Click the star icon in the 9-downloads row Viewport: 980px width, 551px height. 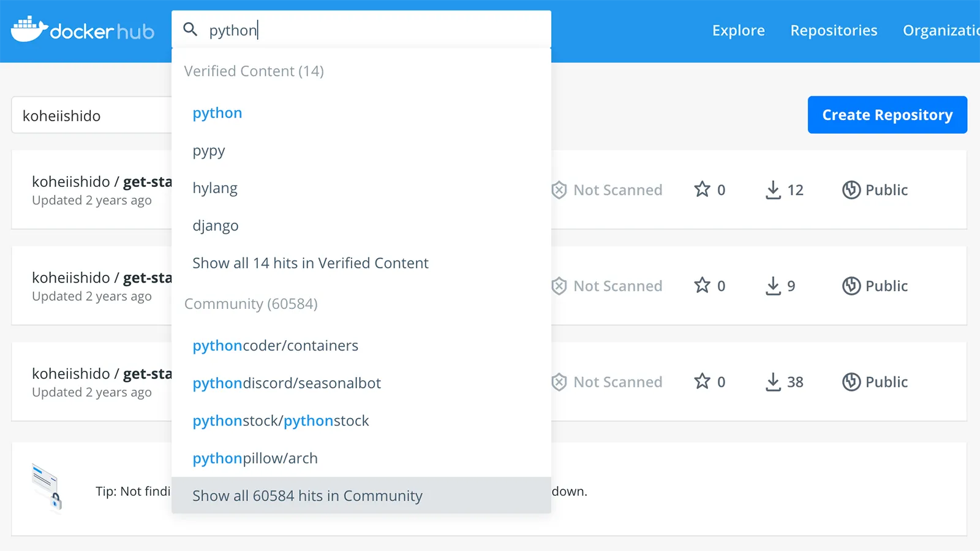[702, 285]
